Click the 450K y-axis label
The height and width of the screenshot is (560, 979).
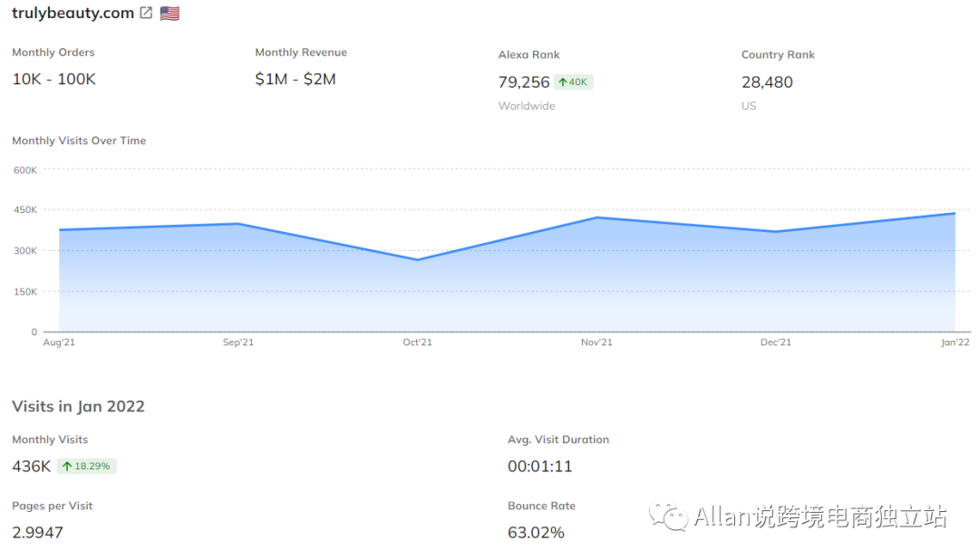[25, 209]
